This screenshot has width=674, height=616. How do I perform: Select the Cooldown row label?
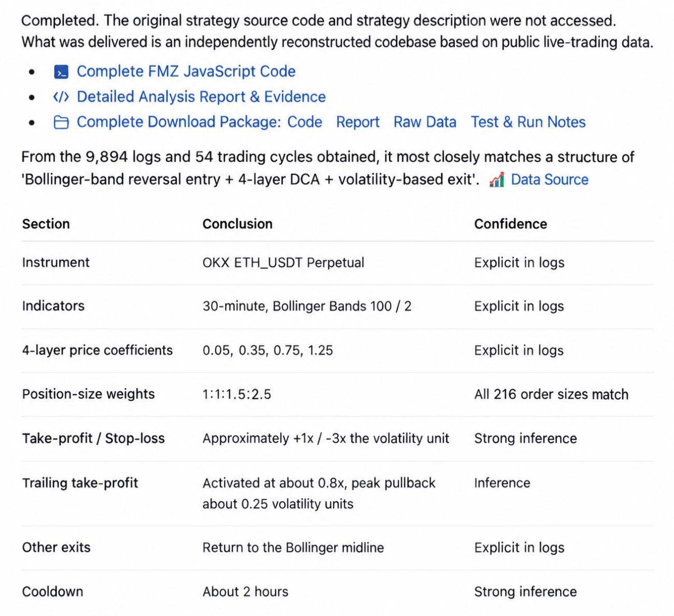[52, 592]
